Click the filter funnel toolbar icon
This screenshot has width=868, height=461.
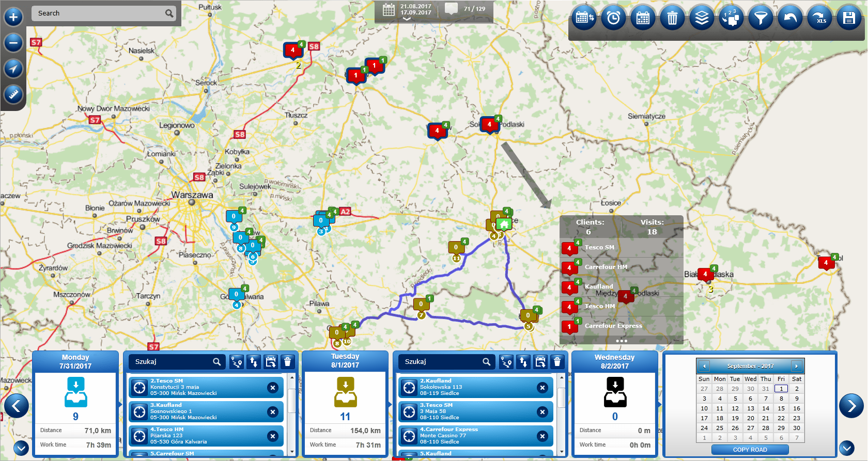(761, 19)
